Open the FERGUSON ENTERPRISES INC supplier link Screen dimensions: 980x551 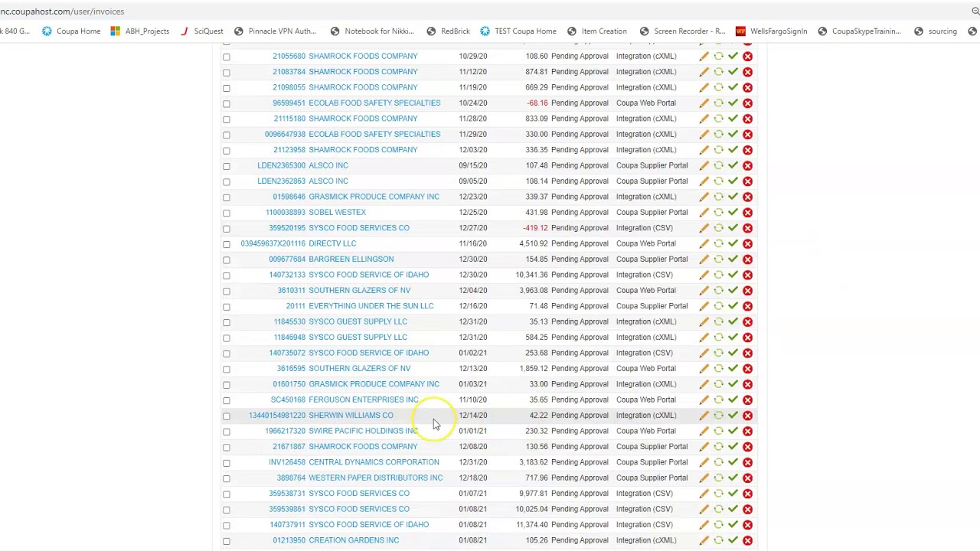click(x=364, y=399)
